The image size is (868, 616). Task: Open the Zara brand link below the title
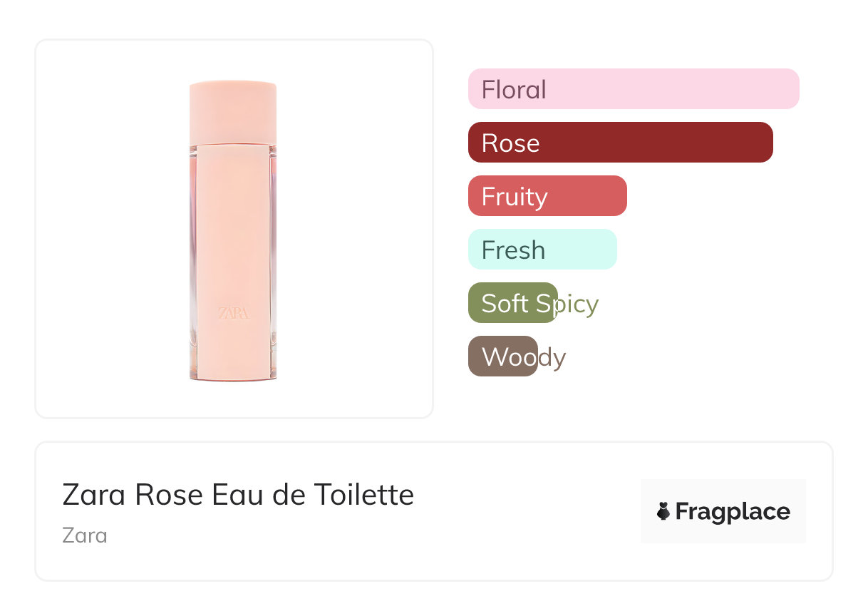click(85, 535)
